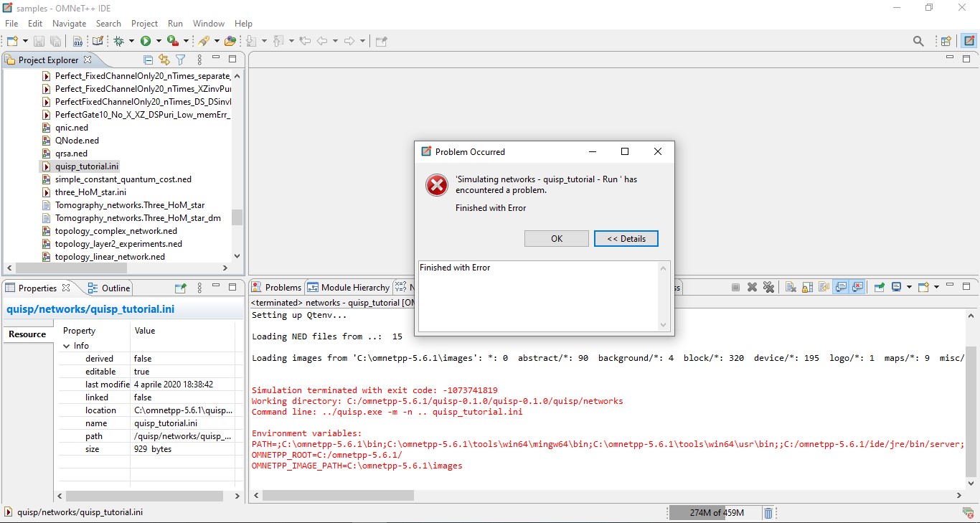
Task: Open the Debug tool on the toolbar
Action: (118, 41)
